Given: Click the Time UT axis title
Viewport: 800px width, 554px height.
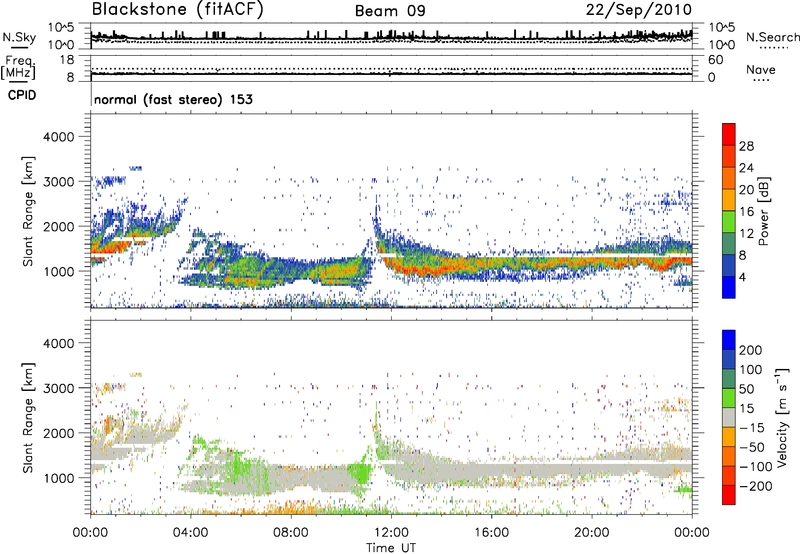Looking at the screenshot, I should [391, 548].
